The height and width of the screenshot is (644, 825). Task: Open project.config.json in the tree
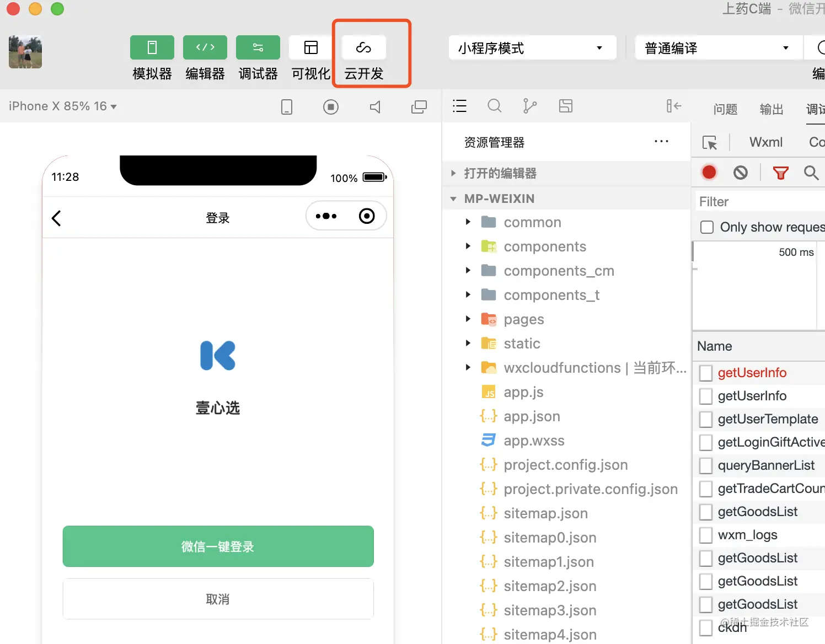[566, 465]
